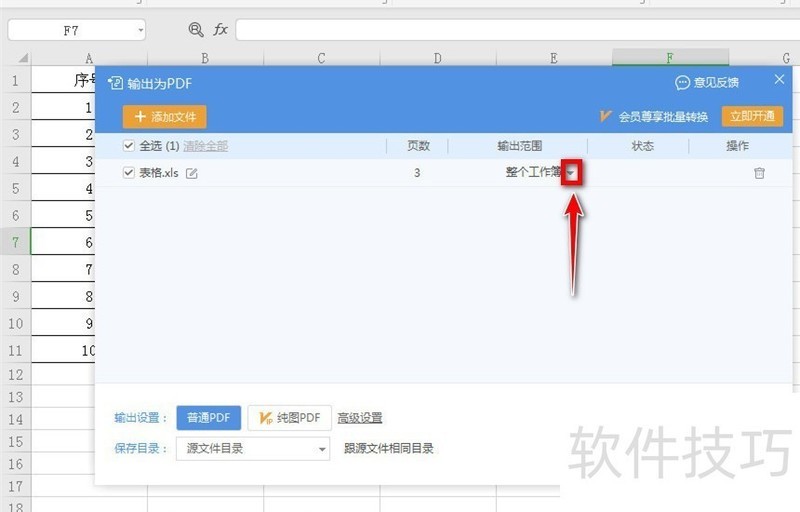800x512 pixels.
Task: Click the edit icon next to 表格.xls
Action: (191, 173)
